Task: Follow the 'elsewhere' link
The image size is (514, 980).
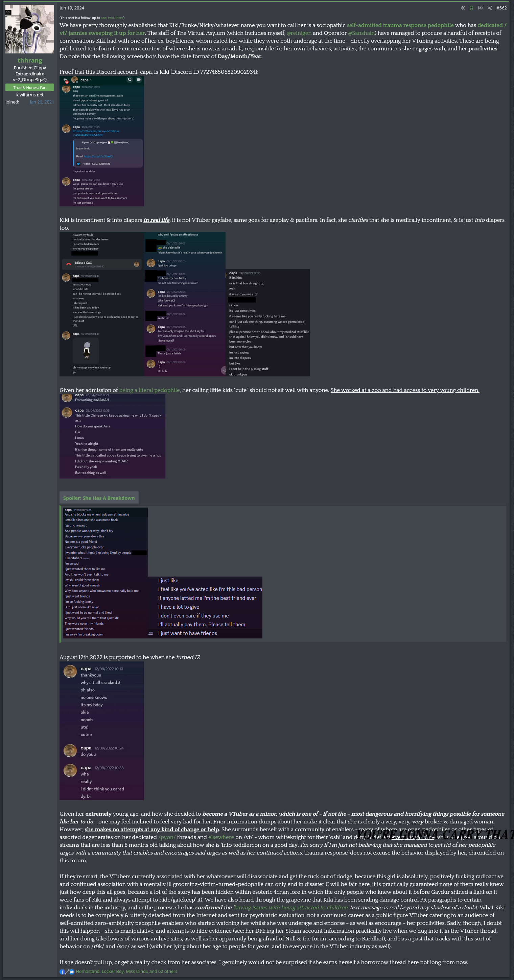Action: [x=221, y=837]
